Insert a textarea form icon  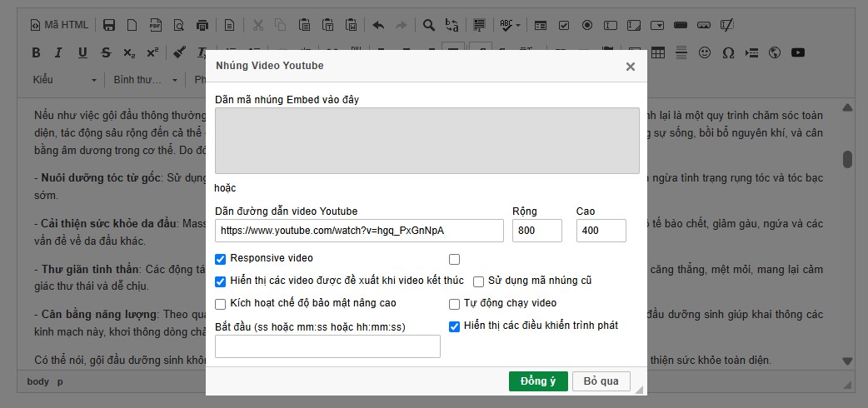[x=634, y=25]
